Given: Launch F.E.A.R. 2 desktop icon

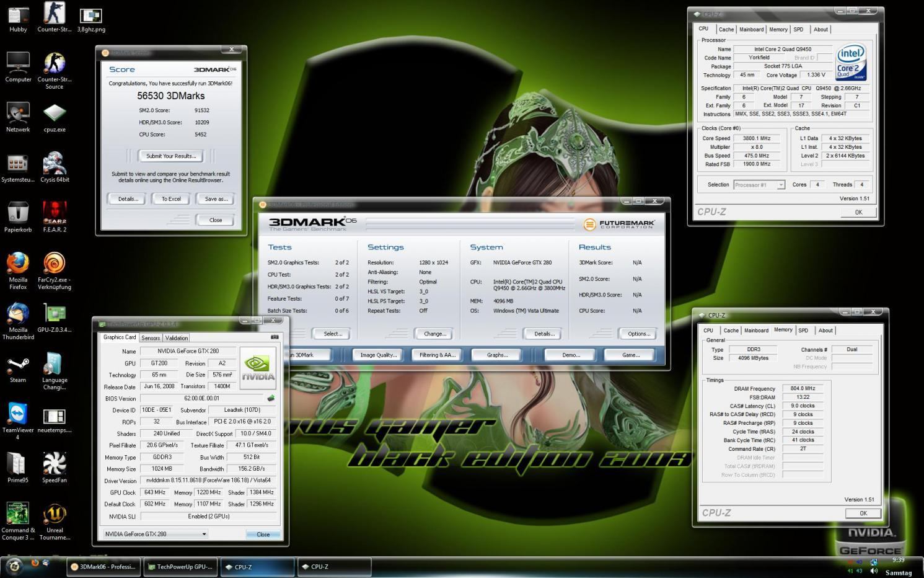Looking at the screenshot, I should (x=55, y=218).
